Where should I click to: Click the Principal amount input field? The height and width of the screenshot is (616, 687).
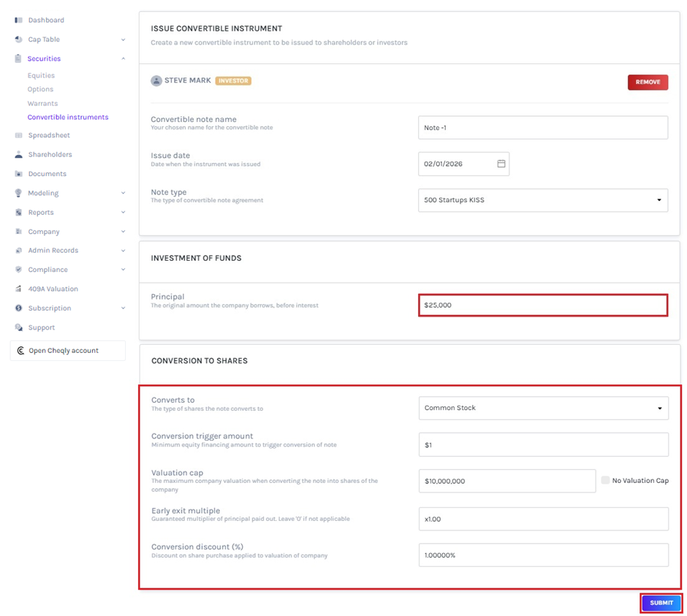point(542,305)
